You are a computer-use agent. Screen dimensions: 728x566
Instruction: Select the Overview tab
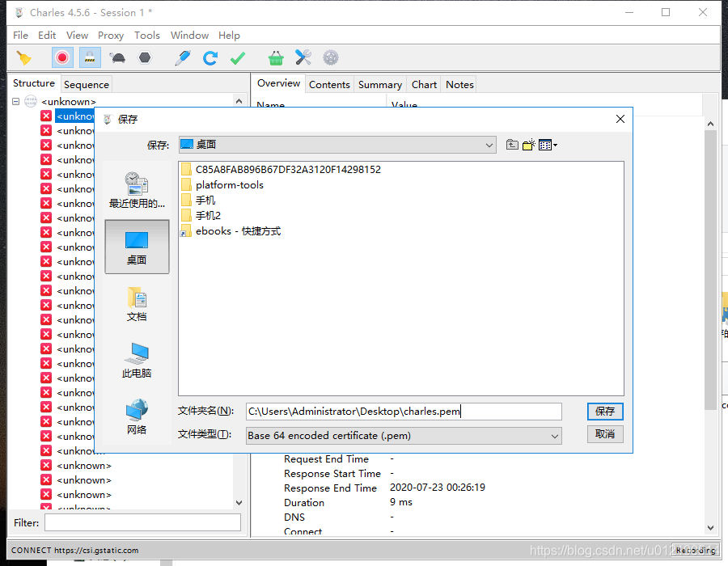coord(278,83)
